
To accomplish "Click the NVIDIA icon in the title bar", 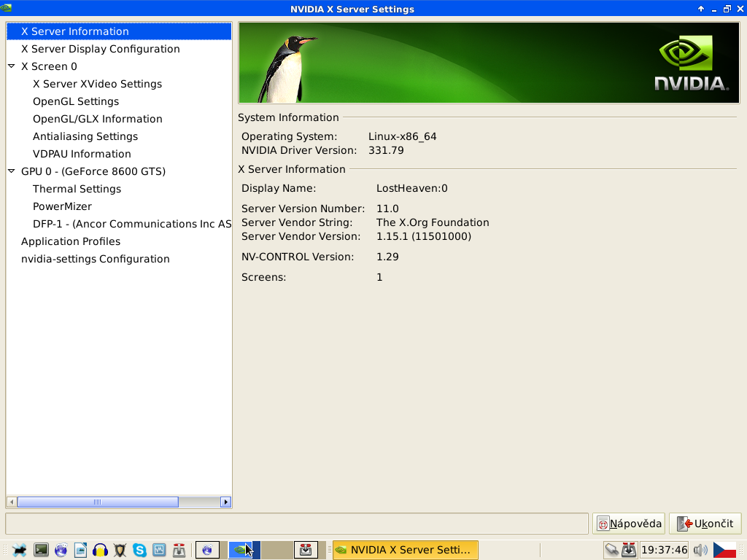I will click(x=6, y=8).
